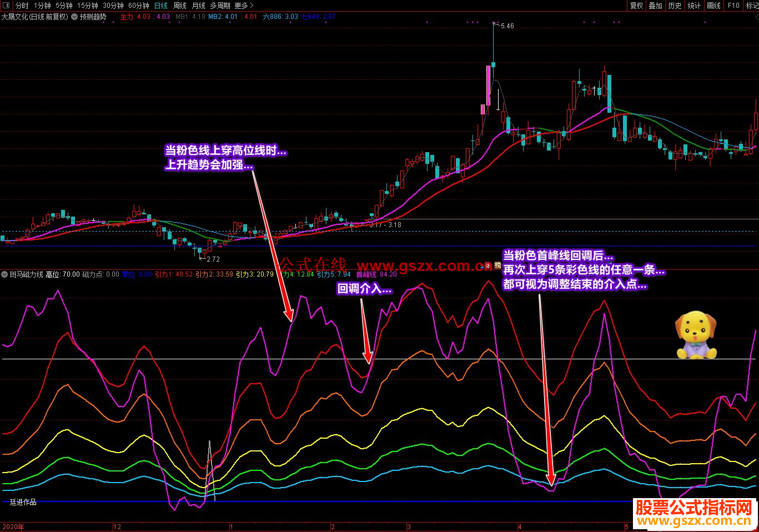Expand the 更多 more periods menu

244,6
